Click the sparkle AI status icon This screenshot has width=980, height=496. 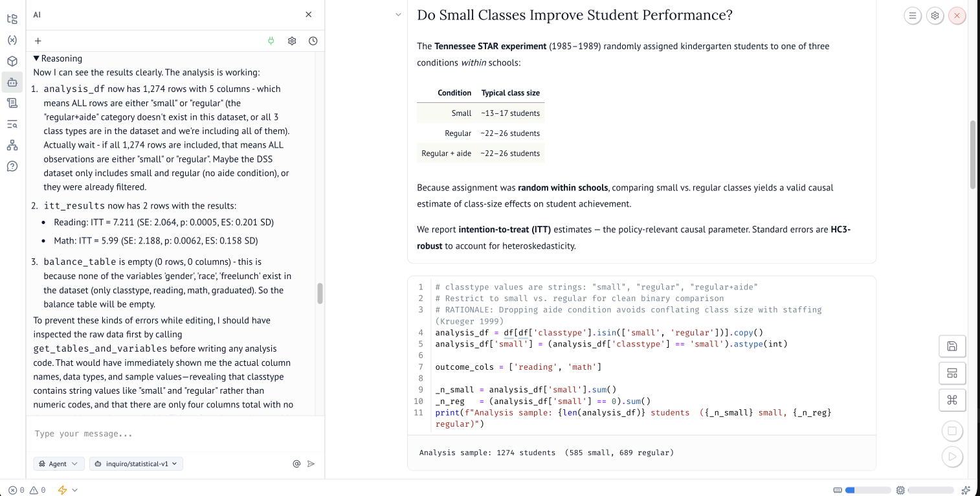pyautogui.click(x=966, y=490)
